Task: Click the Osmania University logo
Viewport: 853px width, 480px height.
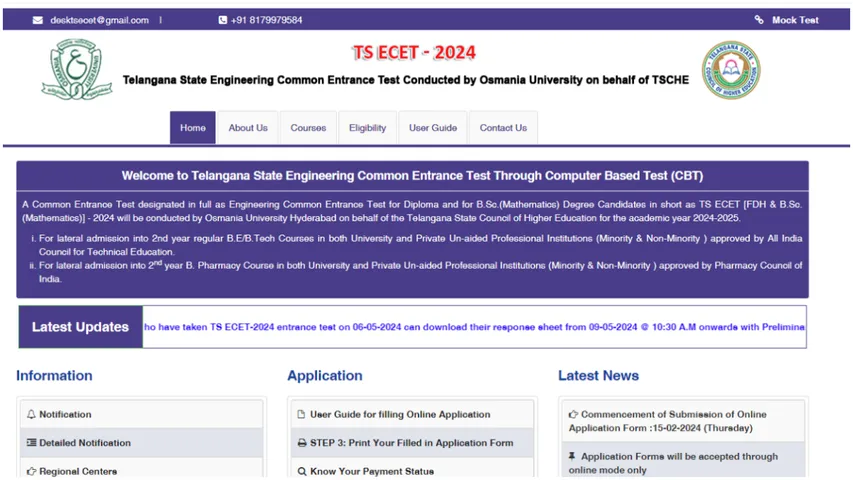Action: pos(77,69)
